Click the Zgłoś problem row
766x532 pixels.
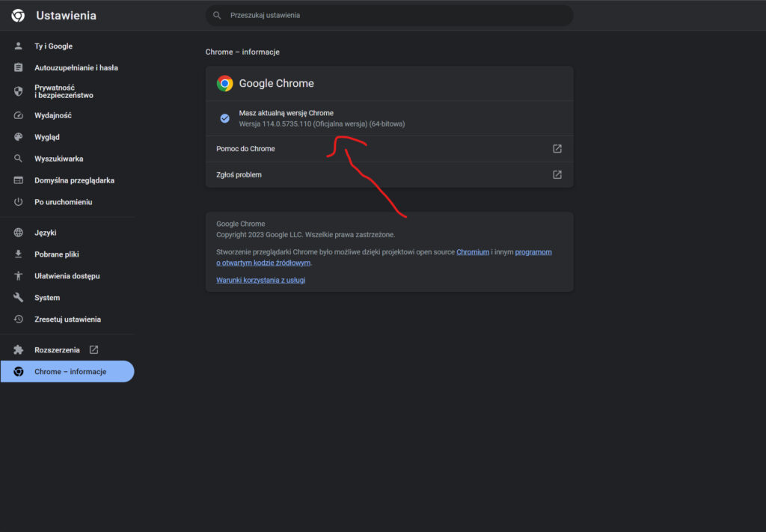coord(389,174)
